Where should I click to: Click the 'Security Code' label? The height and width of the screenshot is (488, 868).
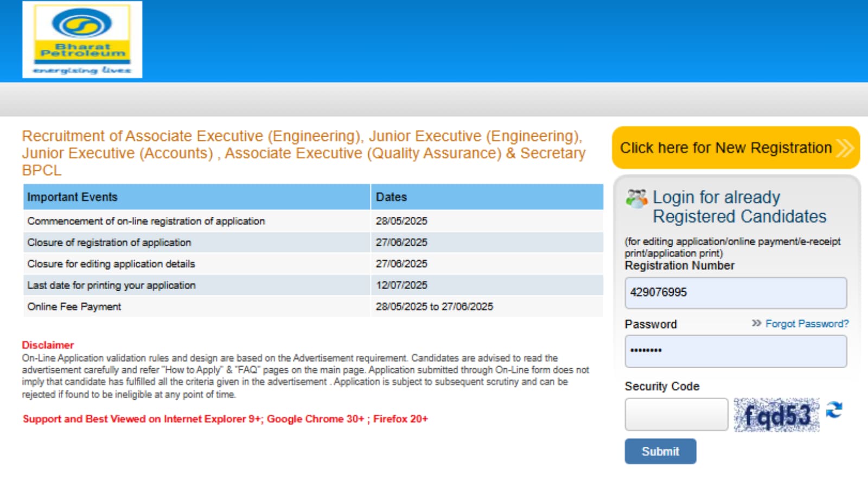[662, 386]
